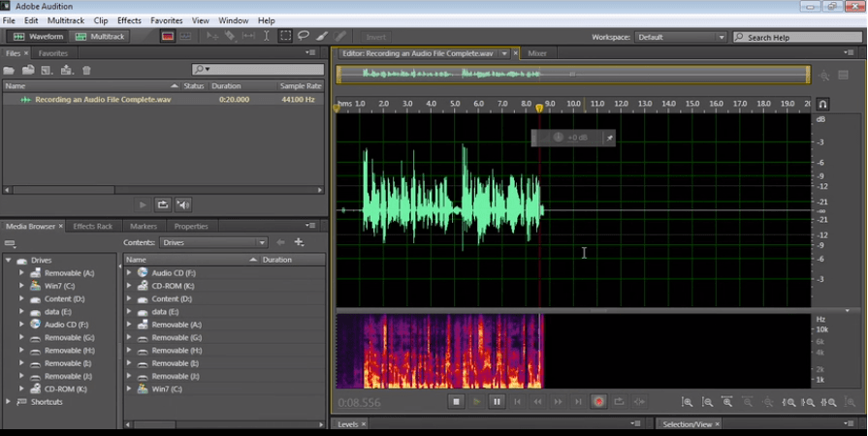Open File icon in Files panel
Image resolution: width=868 pixels, height=436 pixels.
(9, 71)
